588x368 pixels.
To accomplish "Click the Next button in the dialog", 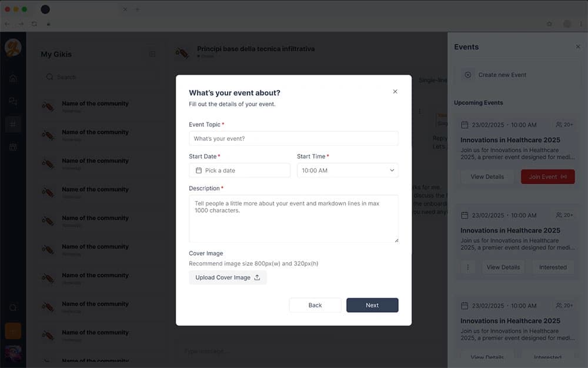I will 372,305.
